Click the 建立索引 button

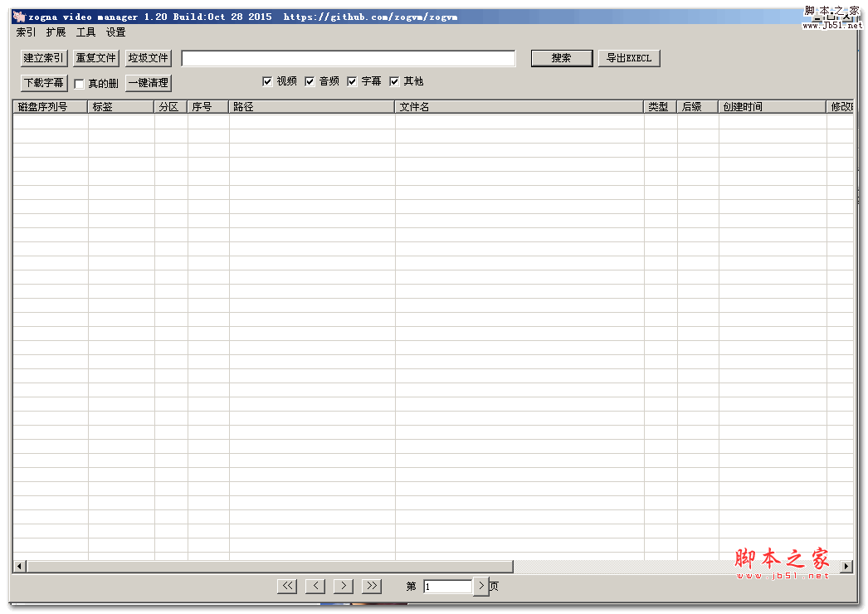coord(44,58)
